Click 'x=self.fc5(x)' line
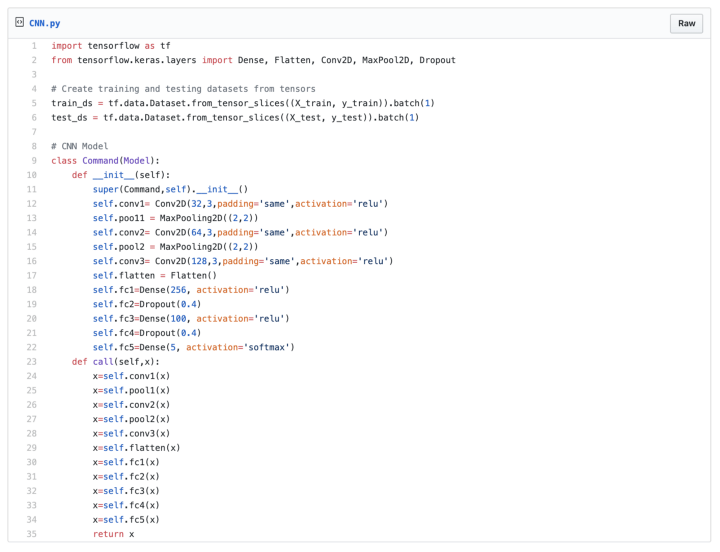 pos(126,520)
